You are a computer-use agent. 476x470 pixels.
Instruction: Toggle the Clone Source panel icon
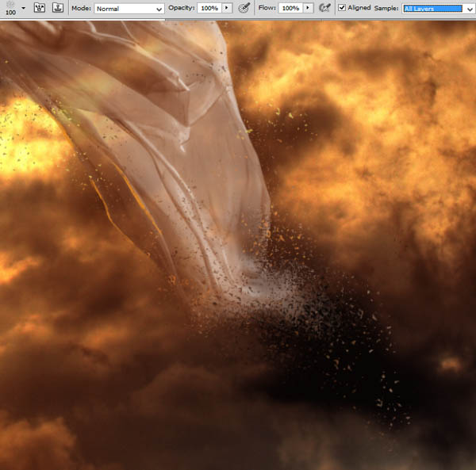(58, 8)
